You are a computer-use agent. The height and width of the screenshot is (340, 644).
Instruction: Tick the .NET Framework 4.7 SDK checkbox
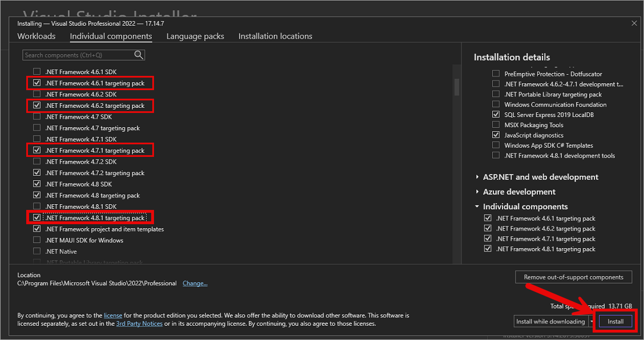37,116
